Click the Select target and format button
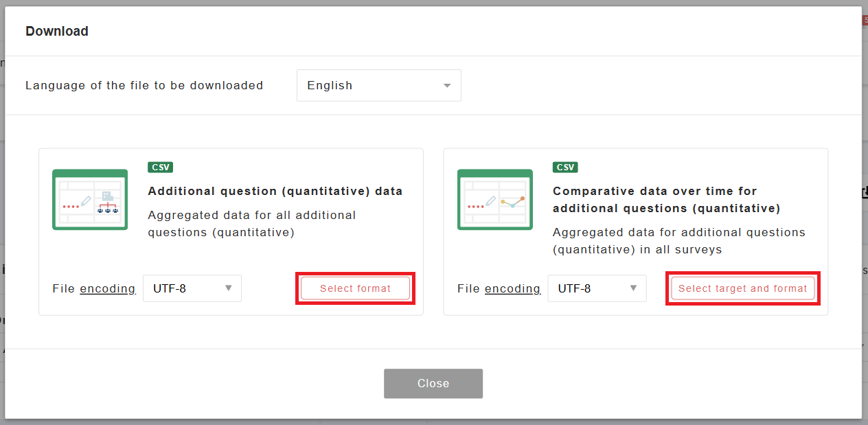This screenshot has width=868, height=425. (x=743, y=288)
